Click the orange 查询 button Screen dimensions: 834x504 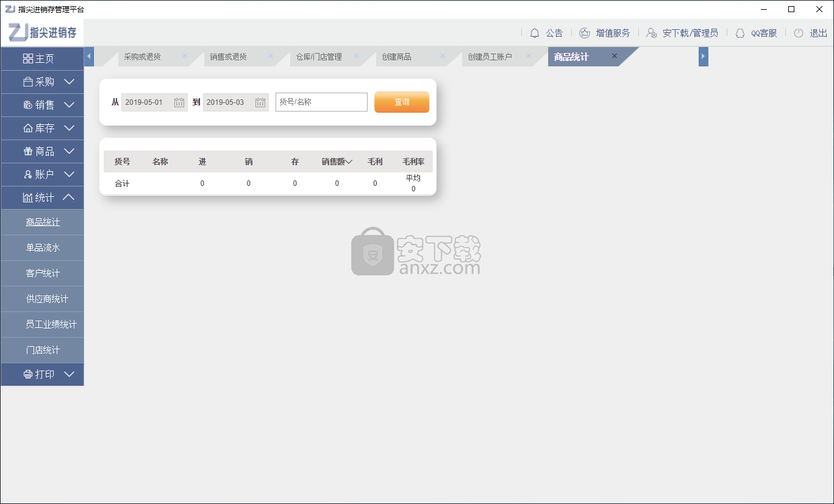tap(402, 102)
